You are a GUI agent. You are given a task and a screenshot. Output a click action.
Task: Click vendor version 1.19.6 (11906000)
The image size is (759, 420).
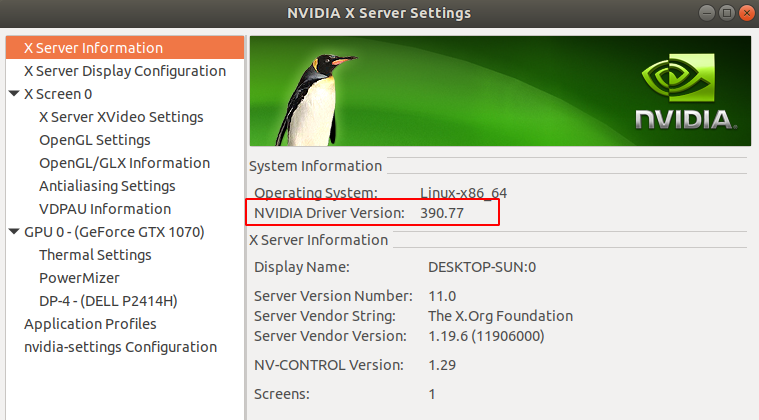[x=486, y=336]
